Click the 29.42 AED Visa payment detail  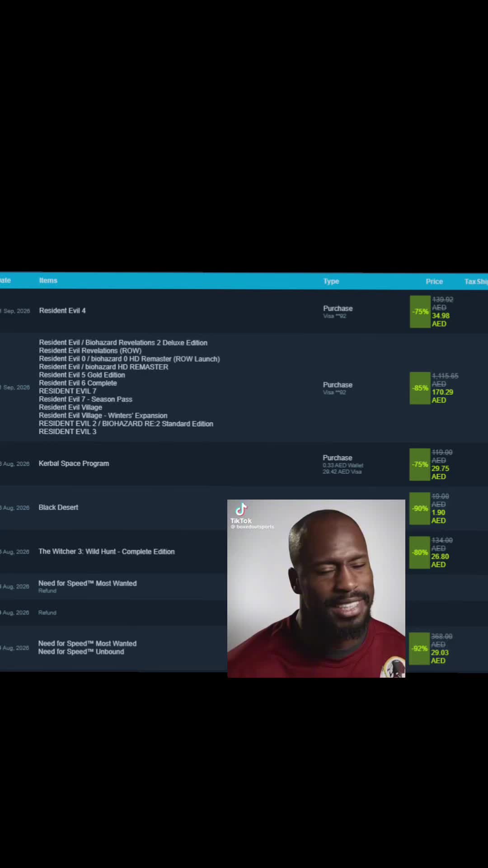pos(342,472)
